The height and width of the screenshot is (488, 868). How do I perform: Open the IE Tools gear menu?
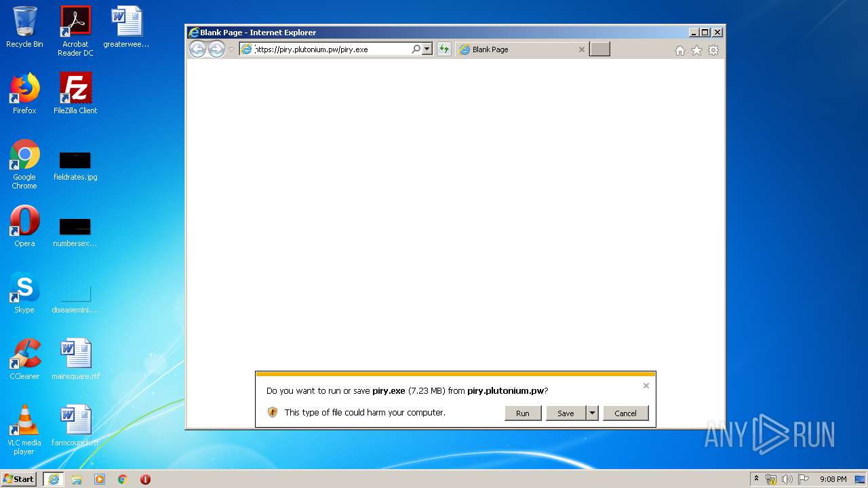pos(713,50)
